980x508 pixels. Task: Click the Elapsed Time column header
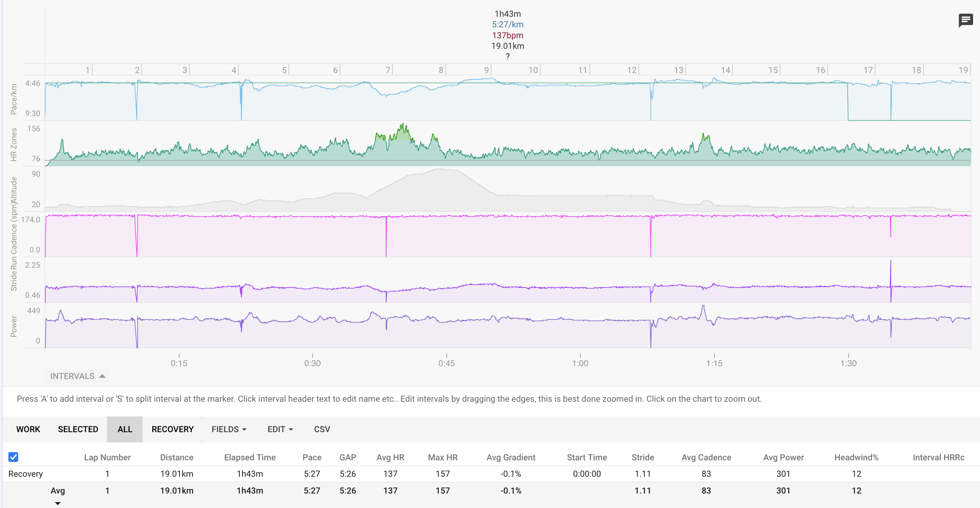pyautogui.click(x=250, y=457)
